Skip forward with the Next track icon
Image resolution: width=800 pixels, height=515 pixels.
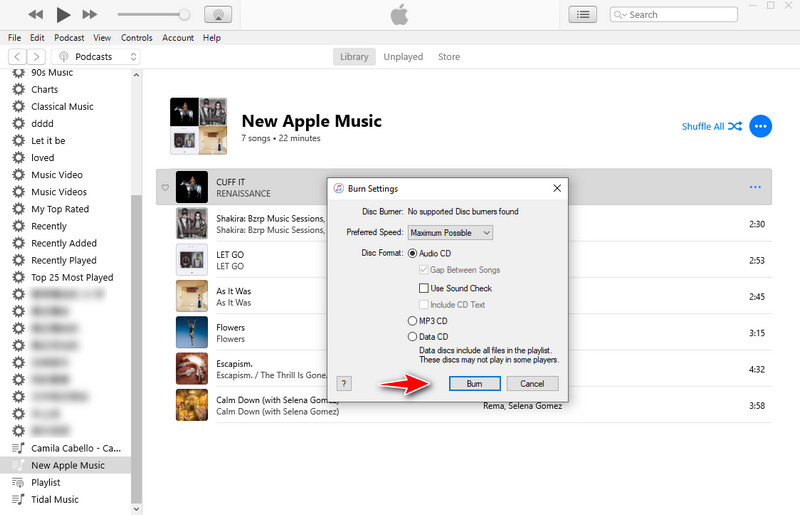coord(90,15)
